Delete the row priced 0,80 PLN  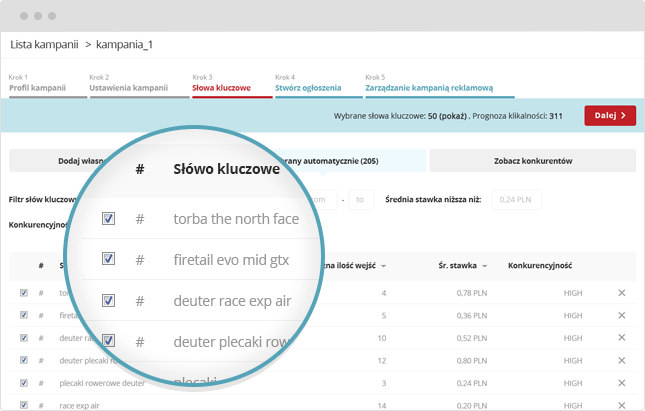[x=622, y=360]
